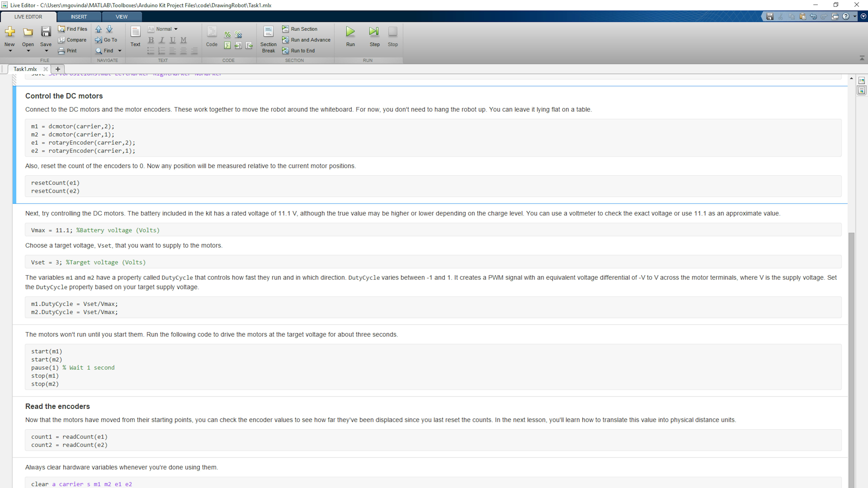Align text center
868x488 pixels.
pos(183,51)
